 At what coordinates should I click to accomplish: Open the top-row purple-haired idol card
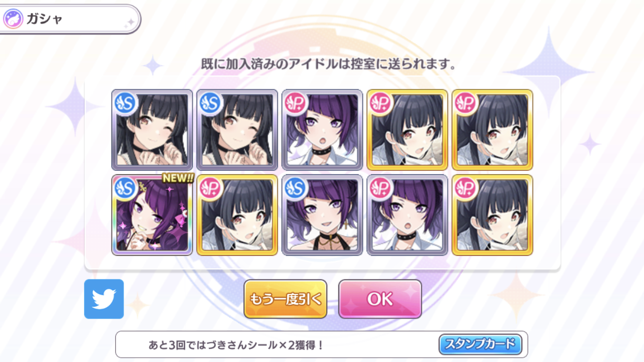click(322, 130)
